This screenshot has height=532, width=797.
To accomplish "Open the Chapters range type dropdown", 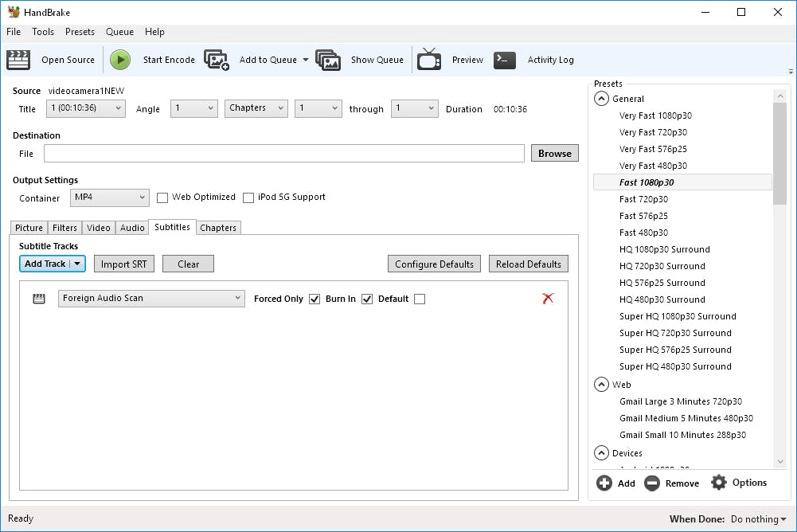I will [256, 108].
